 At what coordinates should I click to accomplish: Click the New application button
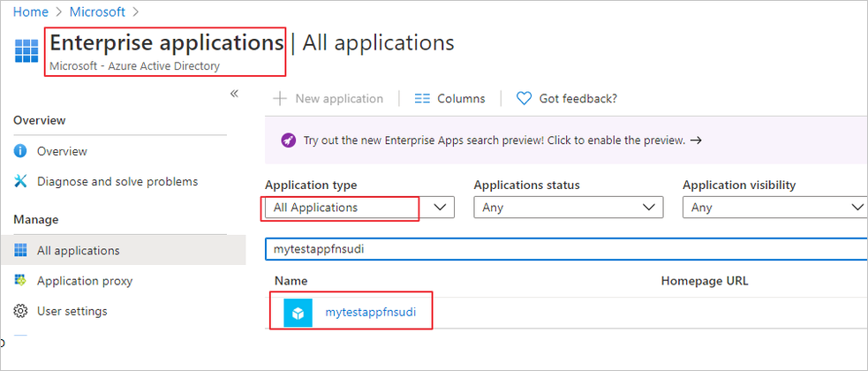[x=328, y=98]
